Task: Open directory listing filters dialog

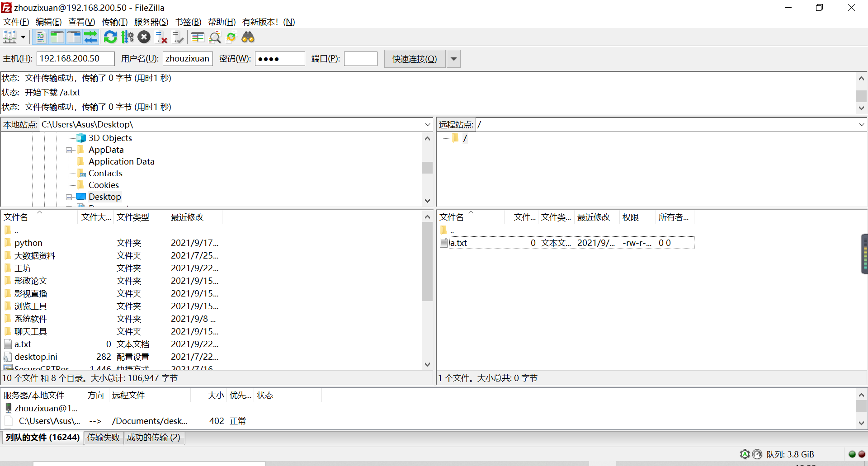Action: 198,37
